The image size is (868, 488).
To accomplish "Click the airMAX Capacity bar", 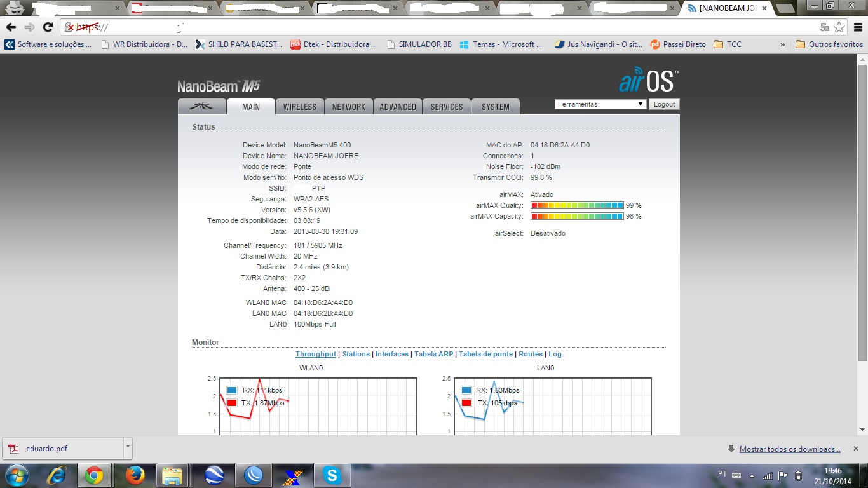I will pyautogui.click(x=577, y=216).
